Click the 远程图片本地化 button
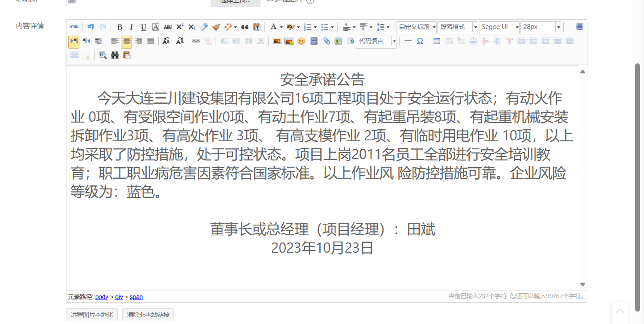Image resolution: width=644 pixels, height=324 pixels. pyautogui.click(x=92, y=315)
